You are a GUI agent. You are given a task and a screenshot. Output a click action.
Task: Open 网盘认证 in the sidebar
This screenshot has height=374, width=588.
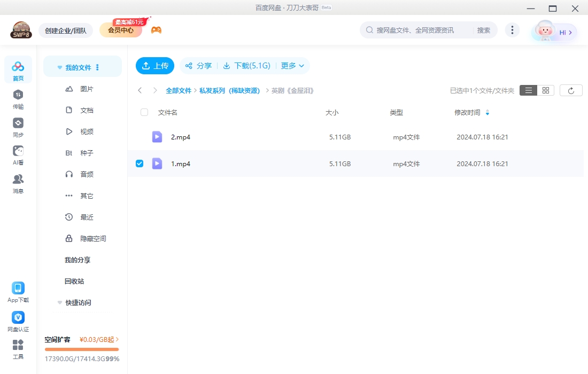[18, 321]
